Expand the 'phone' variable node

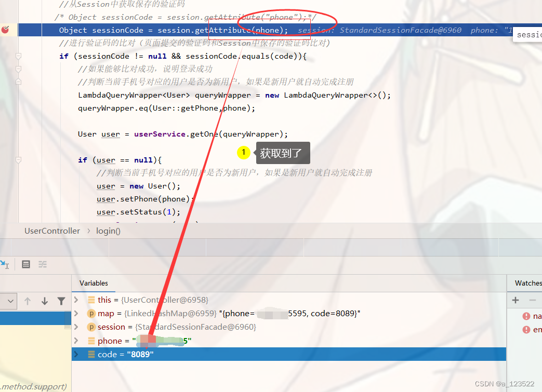[75, 340]
